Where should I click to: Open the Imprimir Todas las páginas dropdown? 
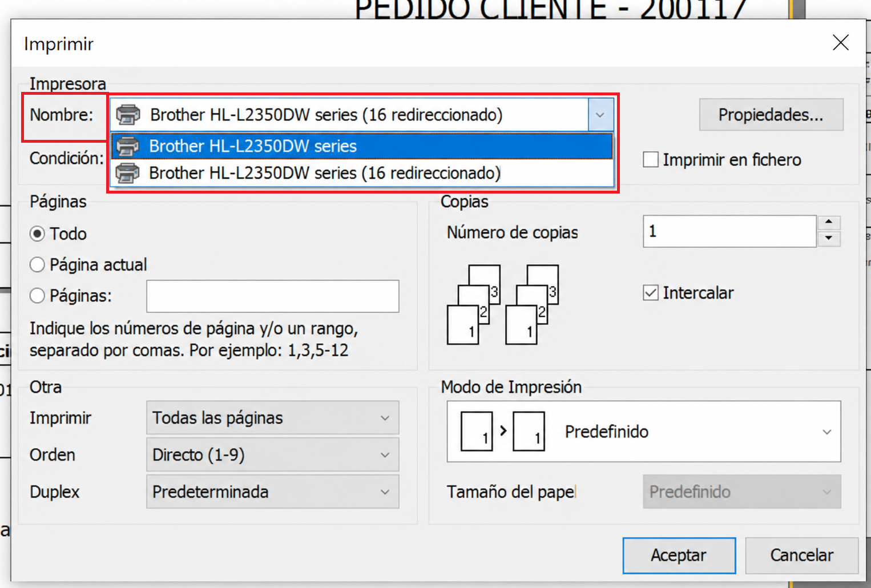(x=273, y=418)
